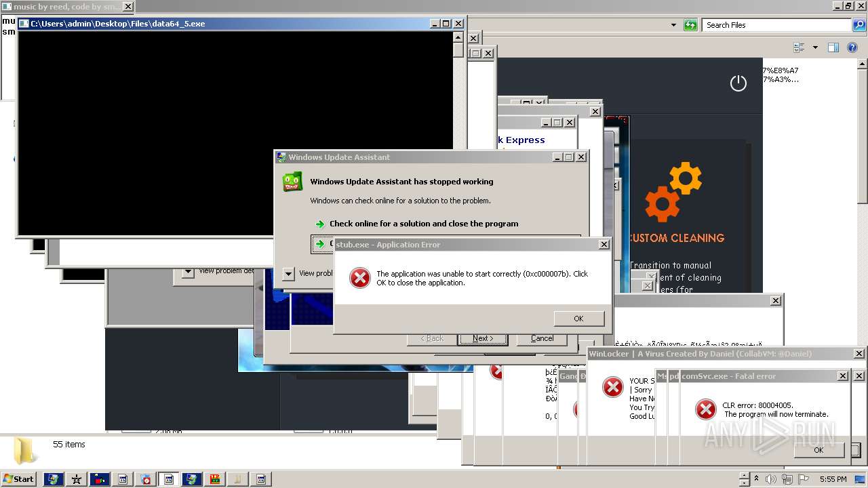Click the first taskbar icon next to Start

[54, 479]
